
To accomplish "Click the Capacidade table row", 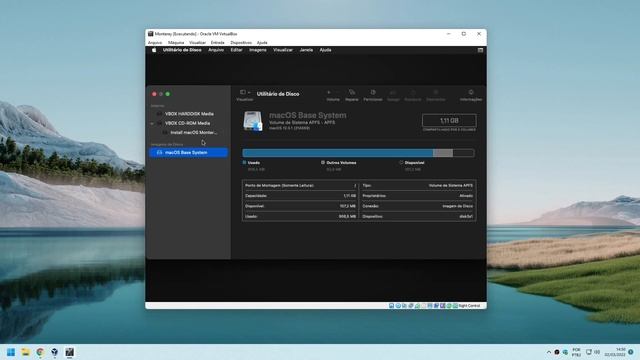I will [300, 196].
